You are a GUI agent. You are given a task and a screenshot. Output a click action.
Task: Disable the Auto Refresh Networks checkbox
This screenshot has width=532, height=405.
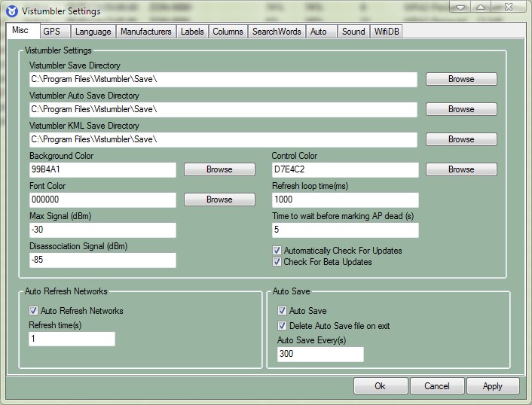[34, 311]
